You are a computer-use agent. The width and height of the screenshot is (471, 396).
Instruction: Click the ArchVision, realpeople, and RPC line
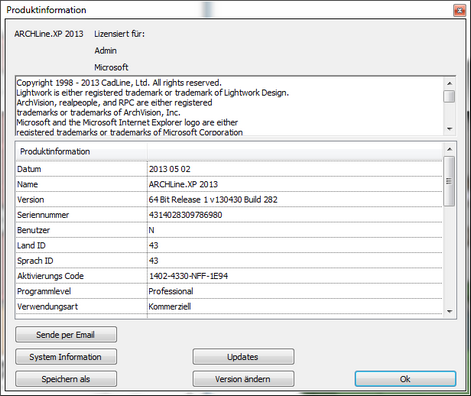click(x=114, y=103)
